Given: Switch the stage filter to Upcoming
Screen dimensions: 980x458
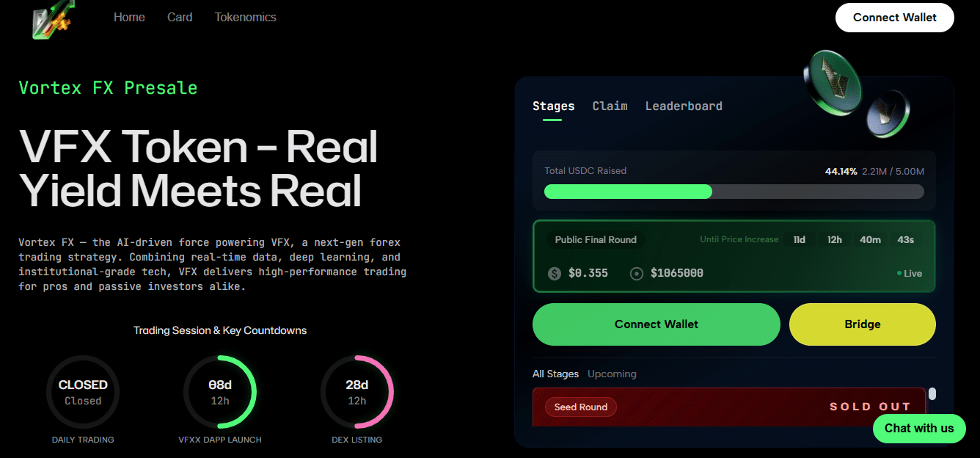Looking at the screenshot, I should (612, 374).
